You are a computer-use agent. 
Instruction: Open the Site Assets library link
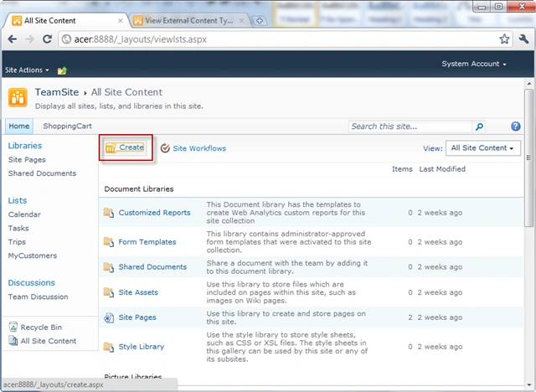click(138, 292)
